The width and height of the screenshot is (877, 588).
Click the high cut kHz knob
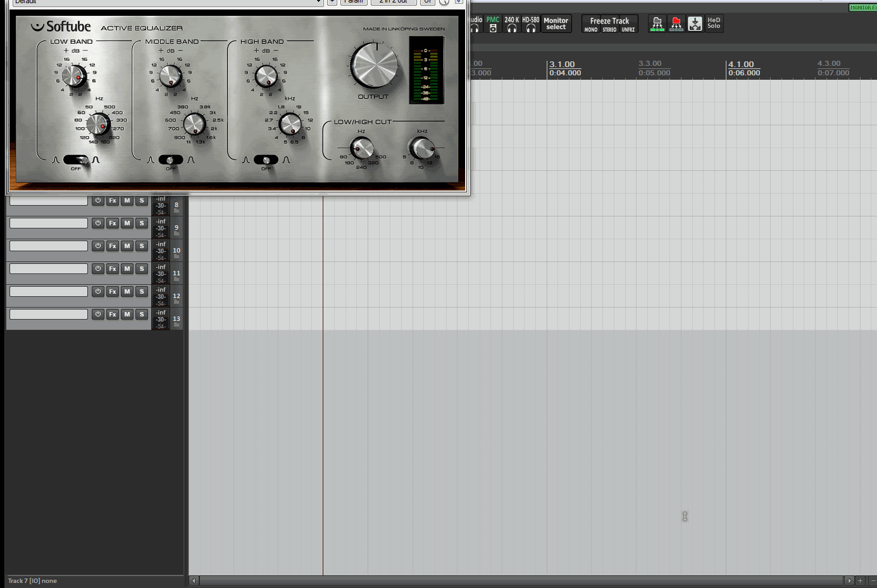(x=422, y=149)
